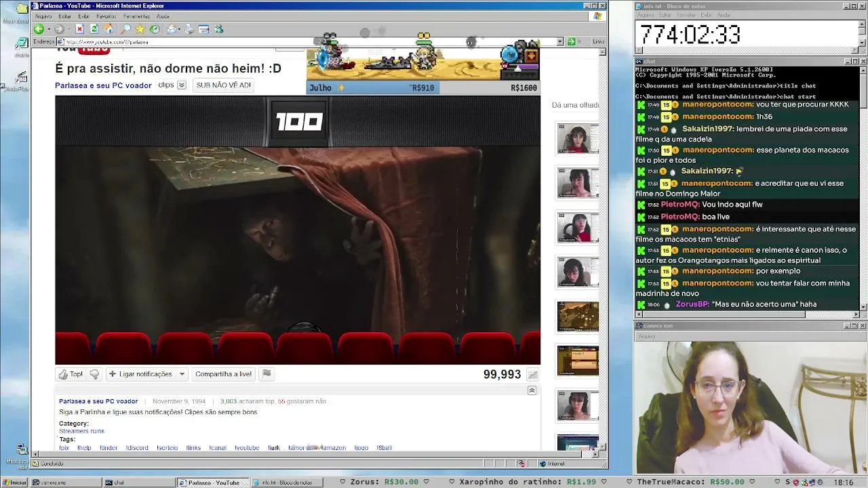Switch to camera.exe taskbar button
868x488 pixels.
point(66,483)
